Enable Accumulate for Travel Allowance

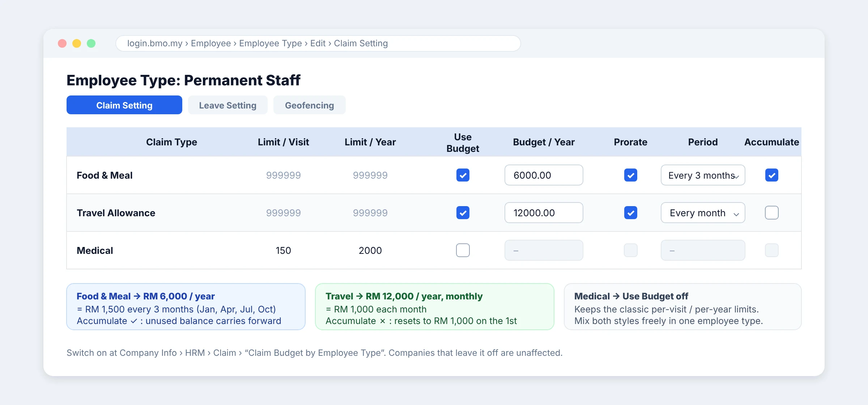pyautogui.click(x=771, y=213)
